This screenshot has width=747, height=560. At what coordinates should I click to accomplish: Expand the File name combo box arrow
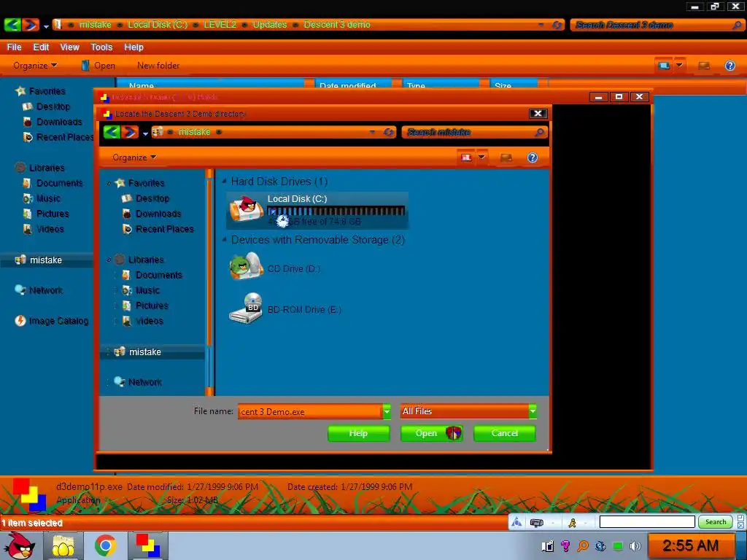387,411
